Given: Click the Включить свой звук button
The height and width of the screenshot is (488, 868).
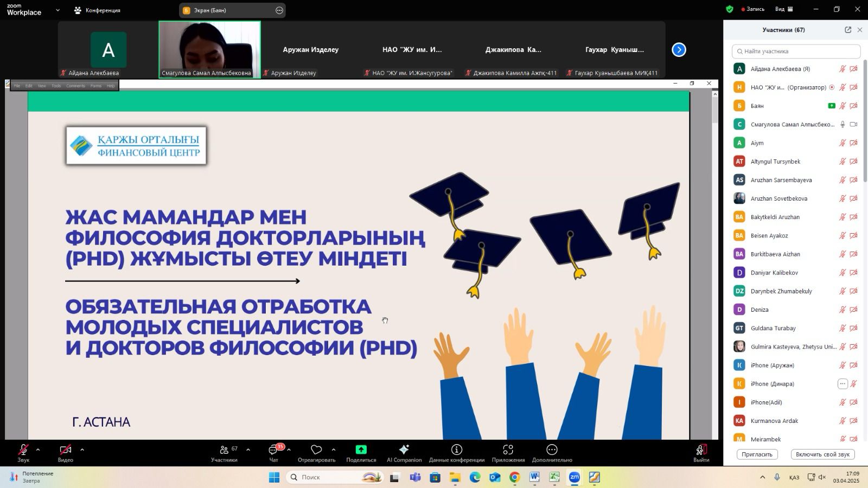Looking at the screenshot, I should click(x=822, y=454).
